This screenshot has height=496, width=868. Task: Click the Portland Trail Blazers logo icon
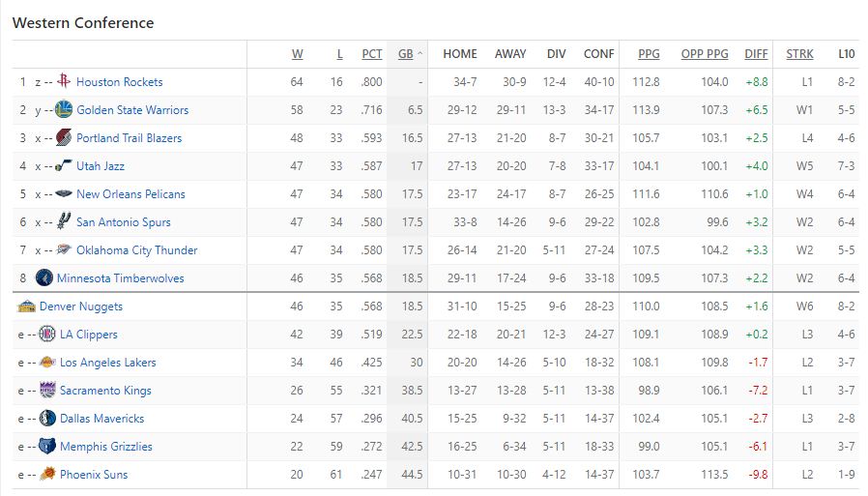[x=64, y=138]
